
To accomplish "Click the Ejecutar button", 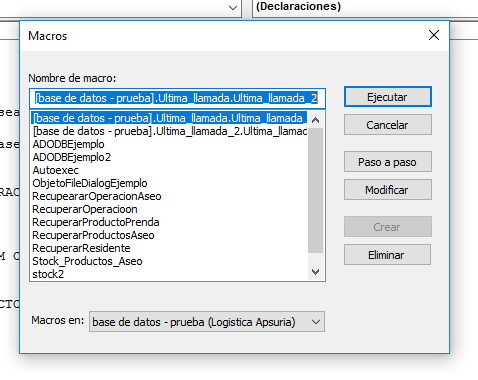I will coord(388,97).
